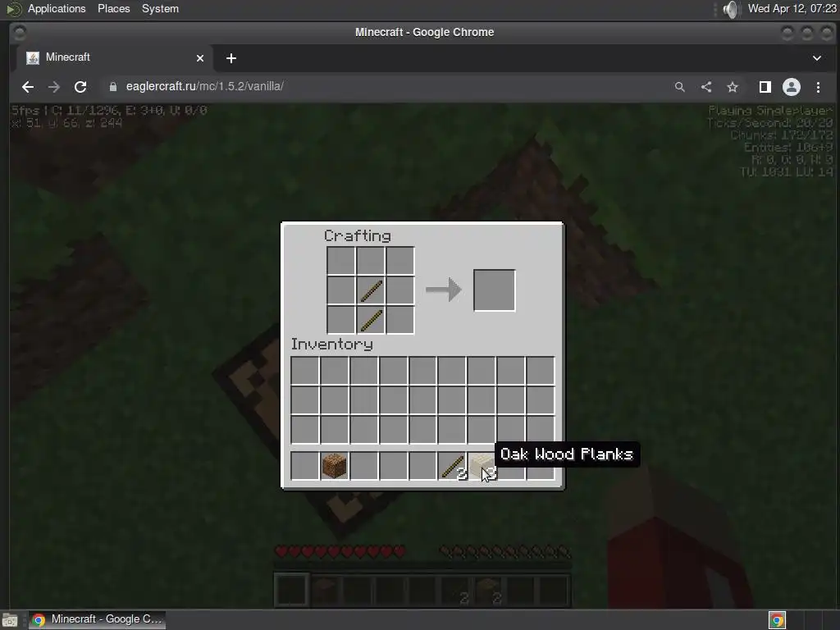Click the top-left crafting grid slot
This screenshot has width=840, height=630.
pos(341,261)
